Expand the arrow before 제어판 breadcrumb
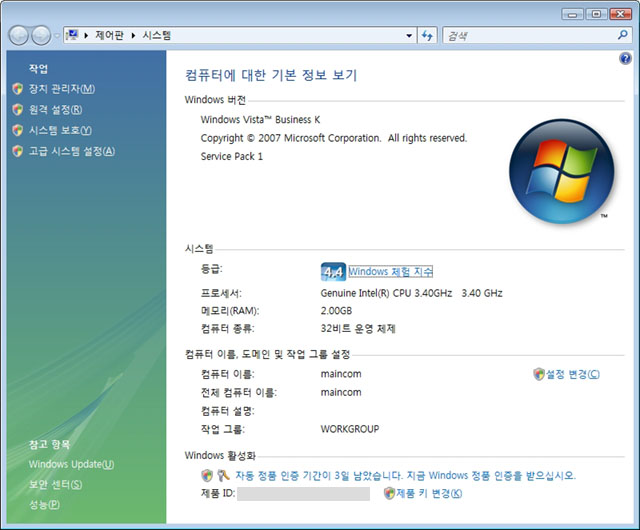The image size is (640, 530). [x=86, y=36]
